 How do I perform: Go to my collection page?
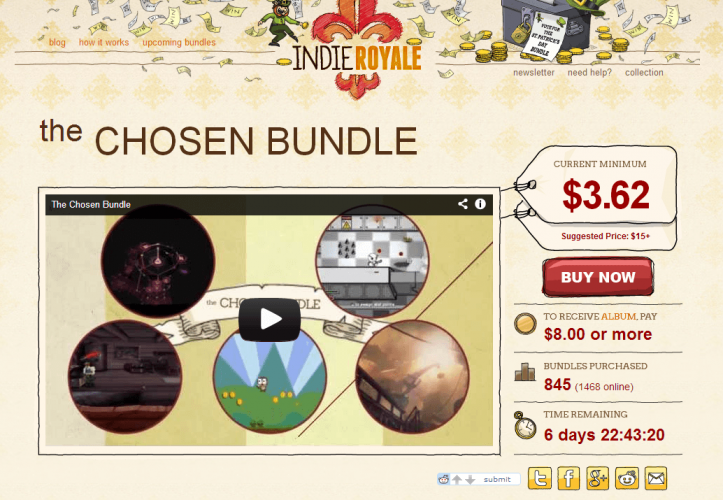click(644, 72)
